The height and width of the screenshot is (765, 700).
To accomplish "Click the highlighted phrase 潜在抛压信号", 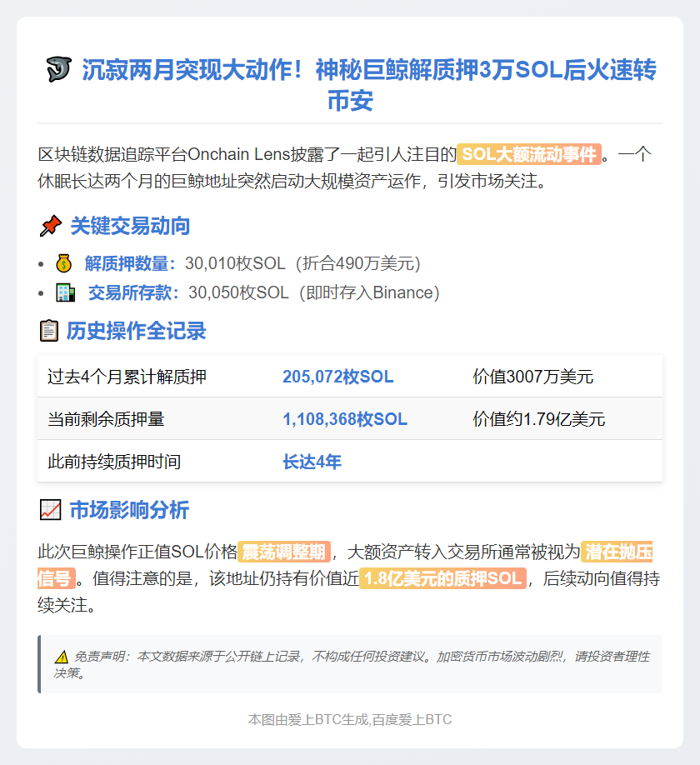I will click(617, 552).
